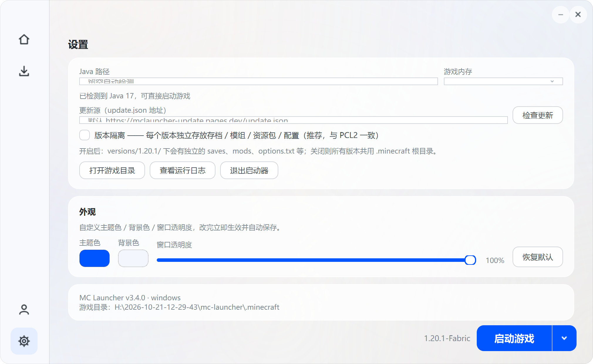Image resolution: width=593 pixels, height=364 pixels.
Task: Open the version selector arrow beside 启动游戏
Action: [564, 338]
